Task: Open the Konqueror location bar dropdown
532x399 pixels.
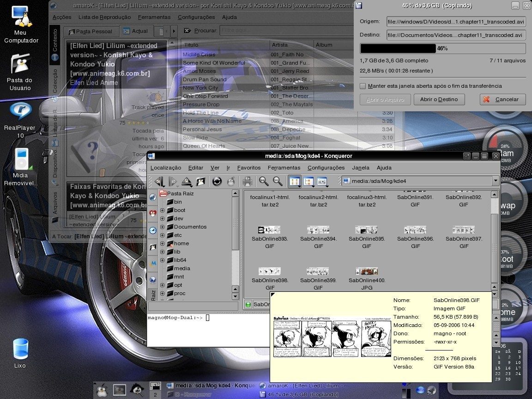Action: coord(496,181)
